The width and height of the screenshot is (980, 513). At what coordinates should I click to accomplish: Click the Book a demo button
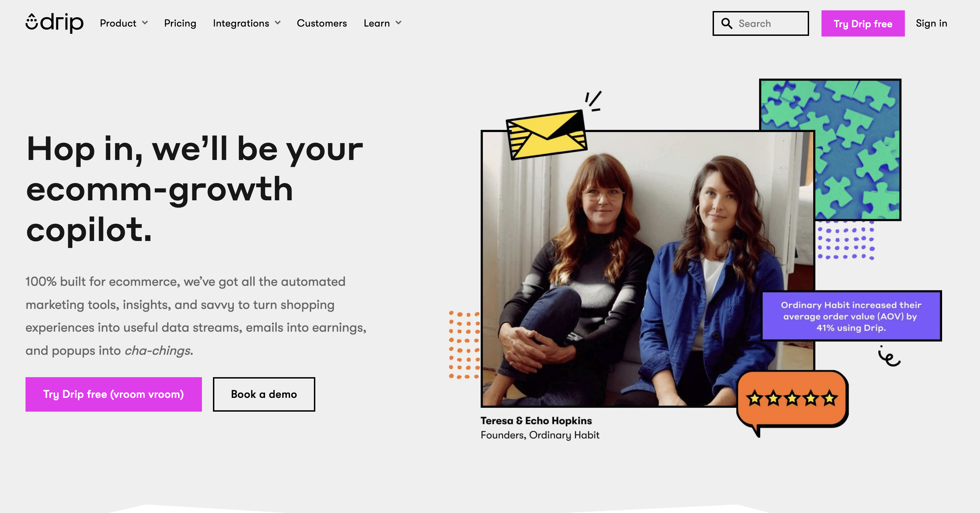[264, 394]
